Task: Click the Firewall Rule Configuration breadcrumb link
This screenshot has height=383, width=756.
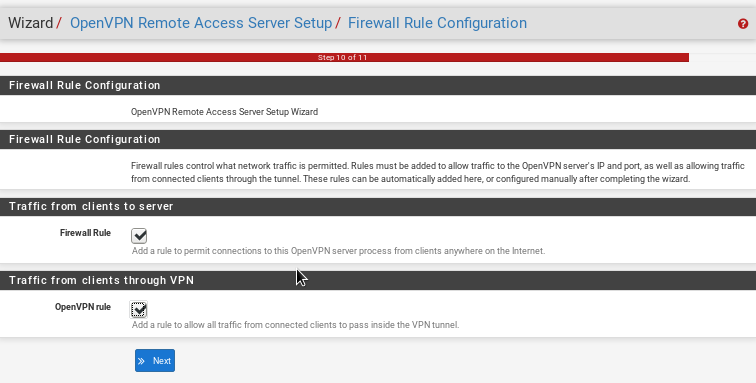Action: (437, 23)
